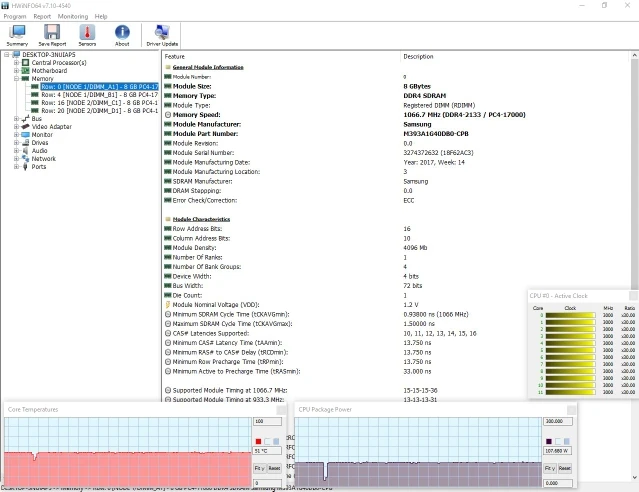Expand the Drives tree node
This screenshot has height=492, width=639.
click(16, 143)
